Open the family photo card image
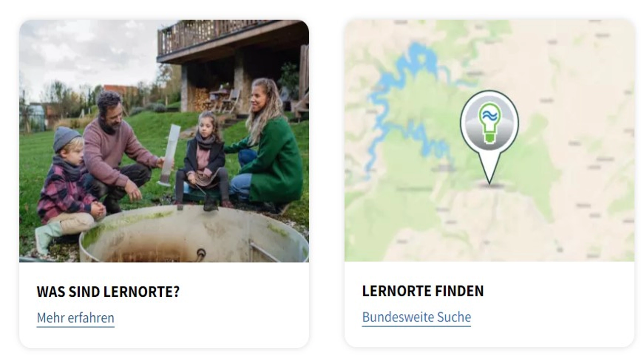 pos(164,141)
